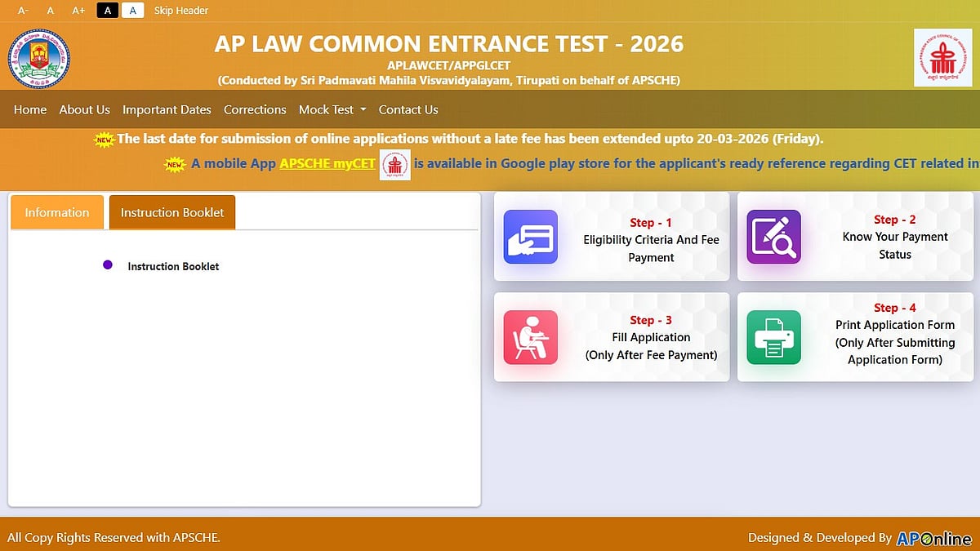Viewport: 980px width, 551px height.
Task: Click the APSCHE council logo at top right
Action: (942, 57)
